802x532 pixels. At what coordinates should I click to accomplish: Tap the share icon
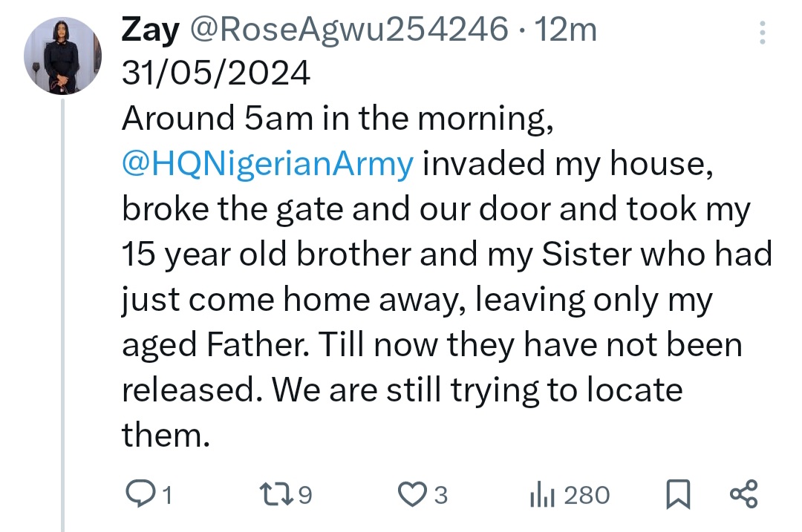(743, 494)
